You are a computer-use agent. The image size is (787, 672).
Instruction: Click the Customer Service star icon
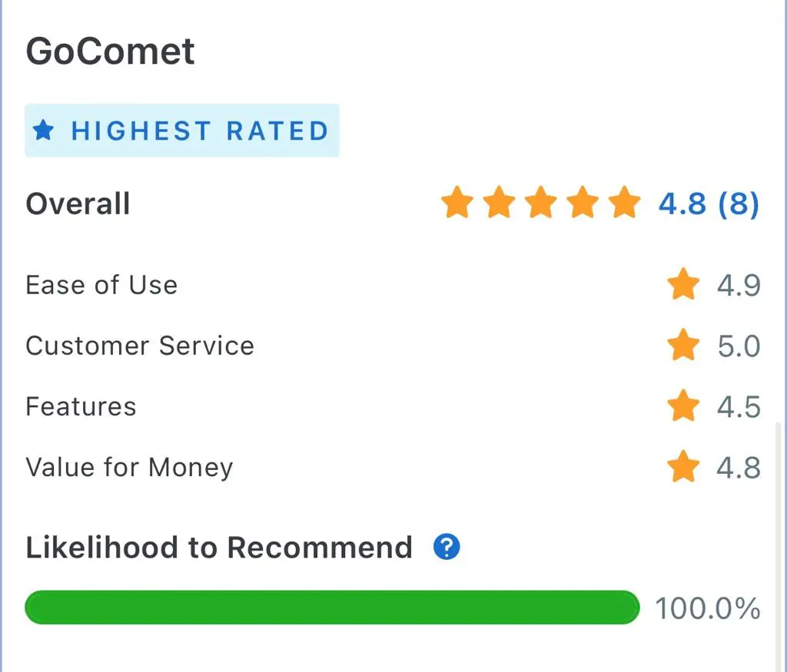[683, 345]
